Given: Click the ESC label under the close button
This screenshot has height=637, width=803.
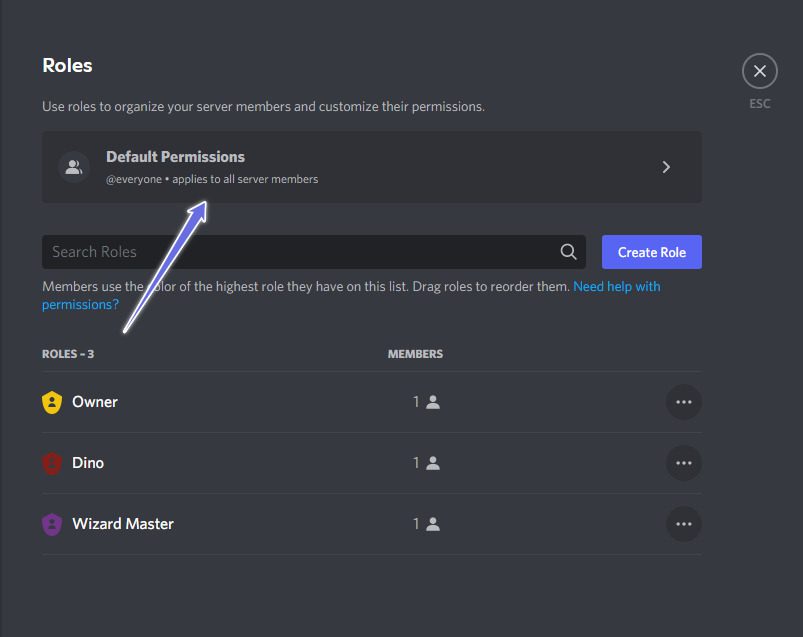Looking at the screenshot, I should (x=759, y=104).
